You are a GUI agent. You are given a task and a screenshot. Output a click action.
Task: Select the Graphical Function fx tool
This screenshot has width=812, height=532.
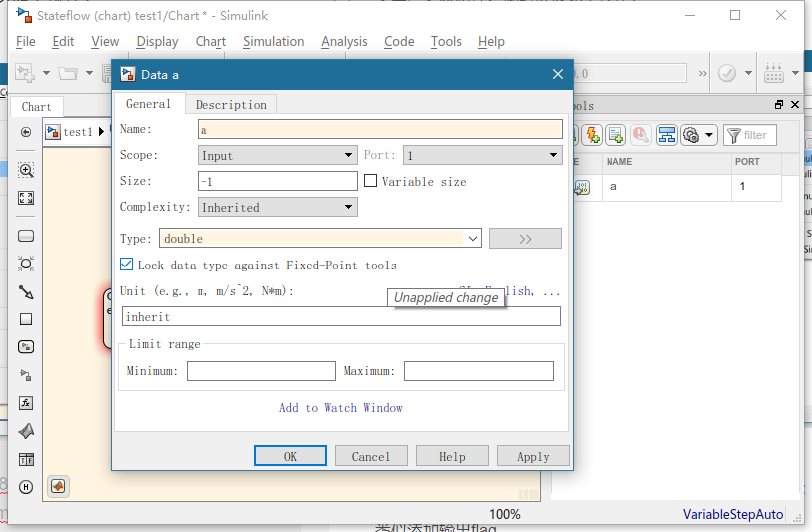[26, 403]
